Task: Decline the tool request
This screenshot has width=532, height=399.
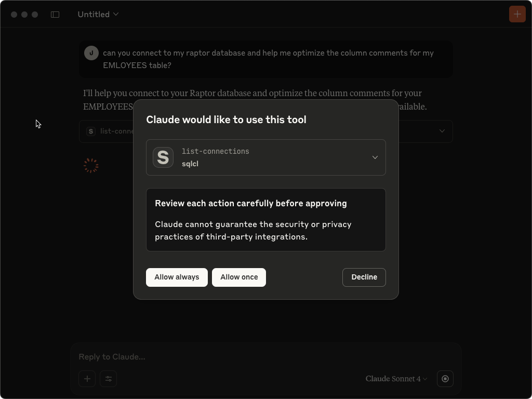Action: pyautogui.click(x=364, y=277)
